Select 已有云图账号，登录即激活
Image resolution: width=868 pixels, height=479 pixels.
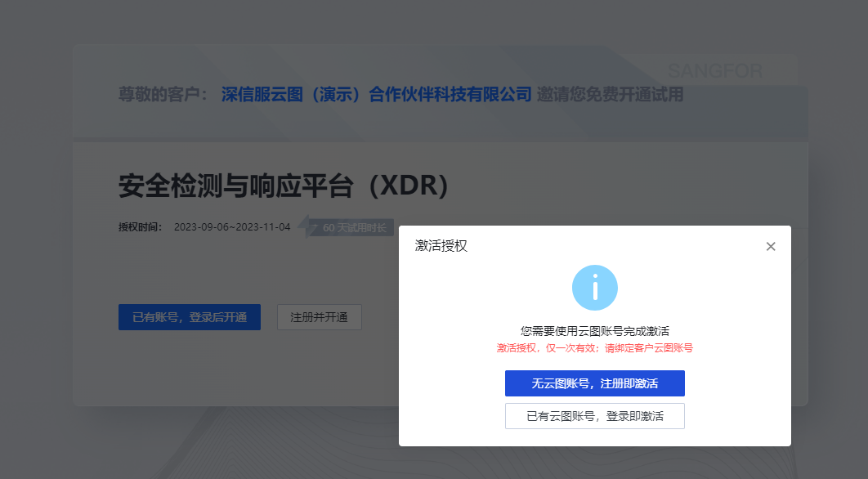[x=594, y=416]
